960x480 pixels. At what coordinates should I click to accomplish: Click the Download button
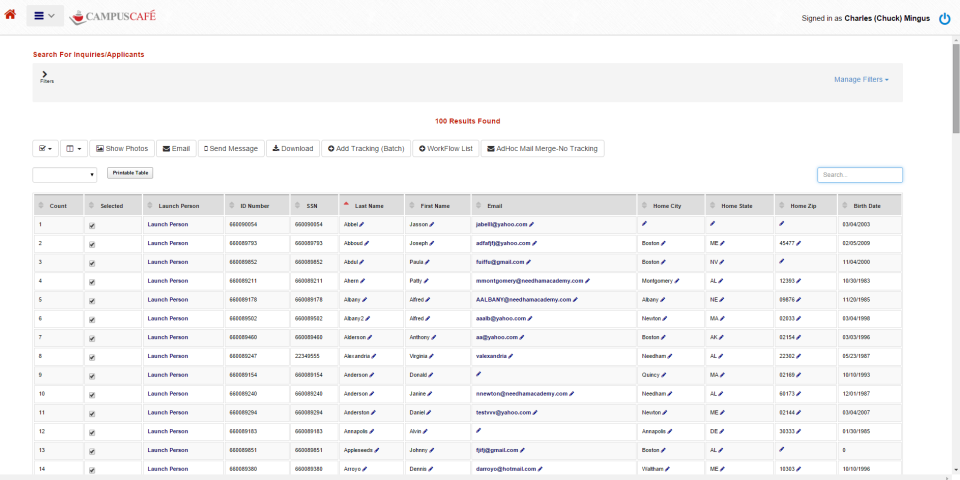[293, 149]
